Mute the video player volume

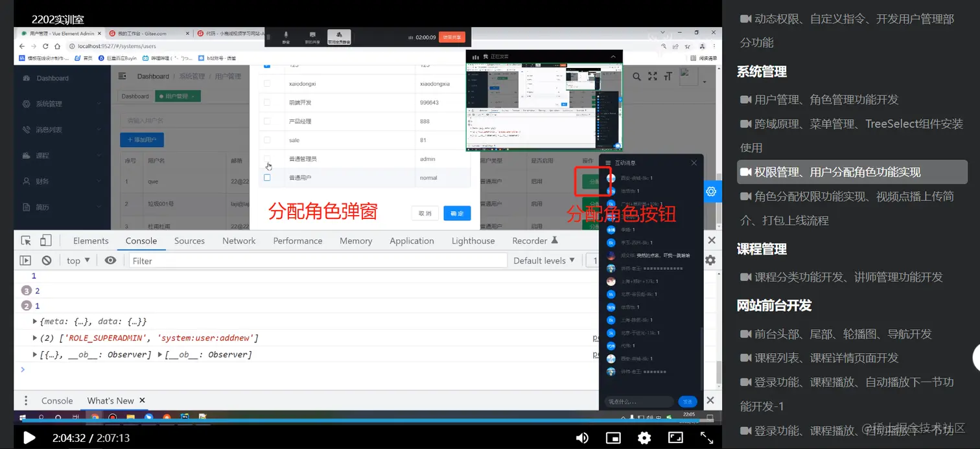tap(582, 438)
